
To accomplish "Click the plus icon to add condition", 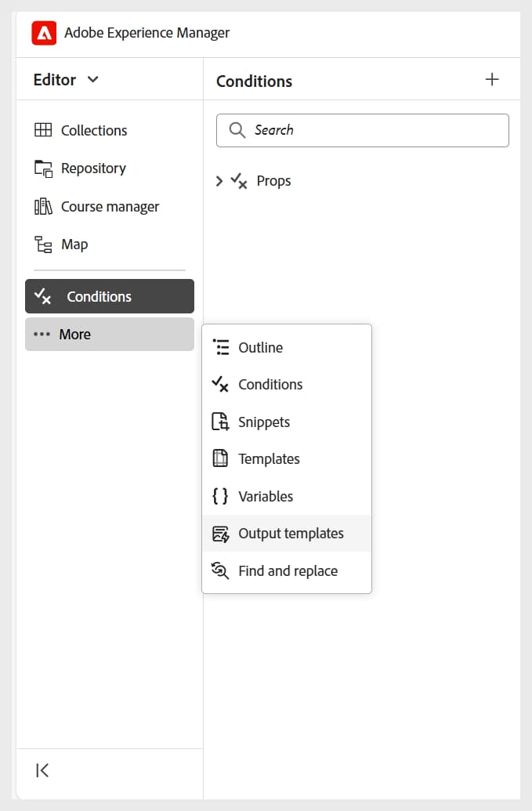I will 492,79.
